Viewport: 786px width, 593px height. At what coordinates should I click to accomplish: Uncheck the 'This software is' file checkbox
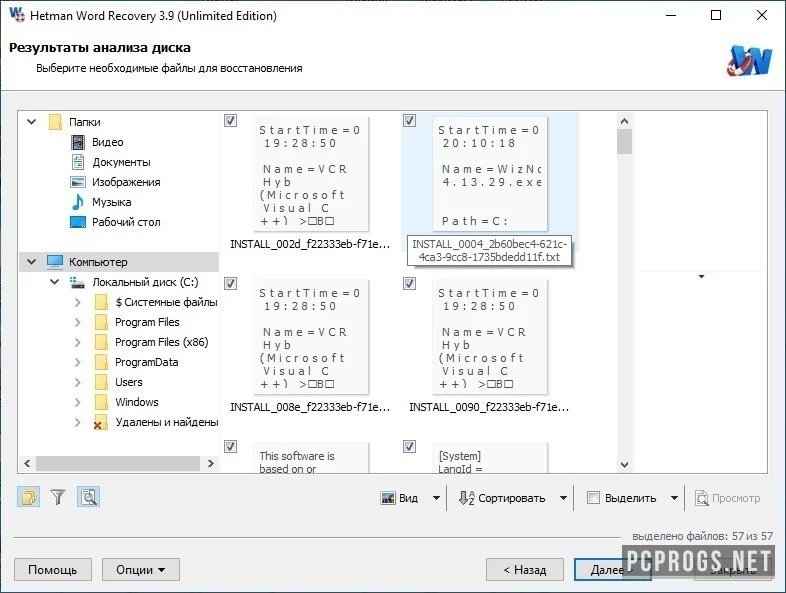[231, 447]
